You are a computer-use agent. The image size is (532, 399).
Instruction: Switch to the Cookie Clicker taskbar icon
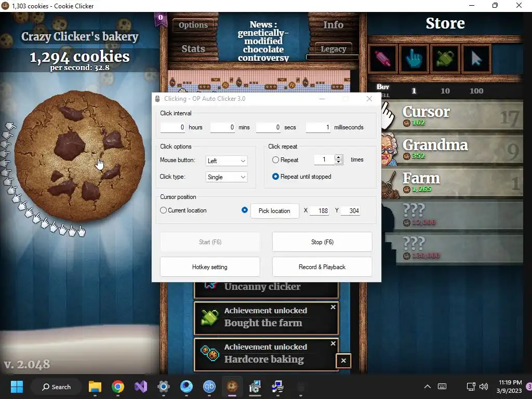[x=232, y=387]
